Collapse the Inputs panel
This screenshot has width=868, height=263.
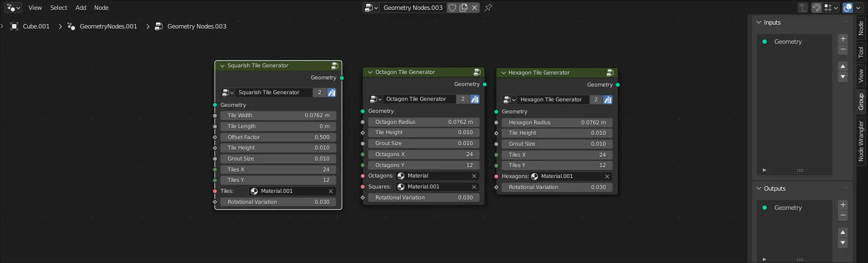[759, 22]
